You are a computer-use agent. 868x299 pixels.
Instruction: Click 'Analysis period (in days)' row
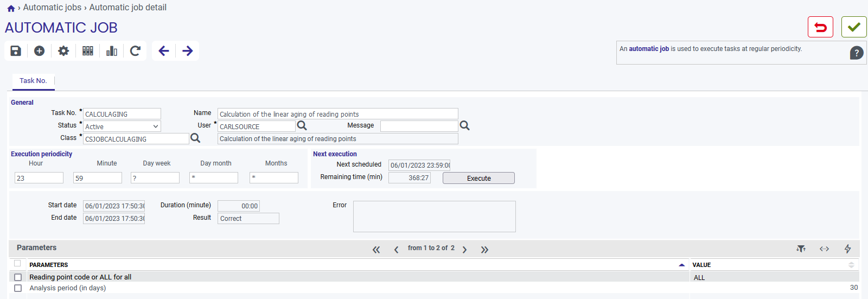tap(68, 288)
